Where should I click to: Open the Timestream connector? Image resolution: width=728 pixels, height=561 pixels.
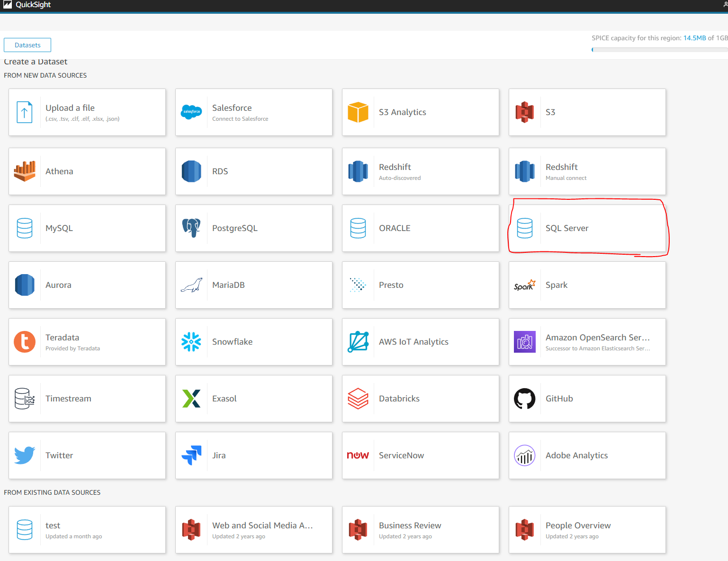pyautogui.click(x=87, y=399)
